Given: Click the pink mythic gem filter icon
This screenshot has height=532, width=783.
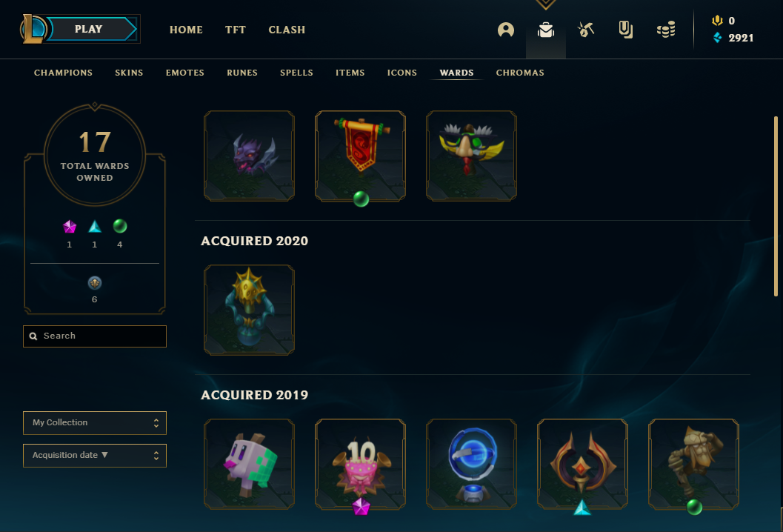Looking at the screenshot, I should (x=70, y=227).
